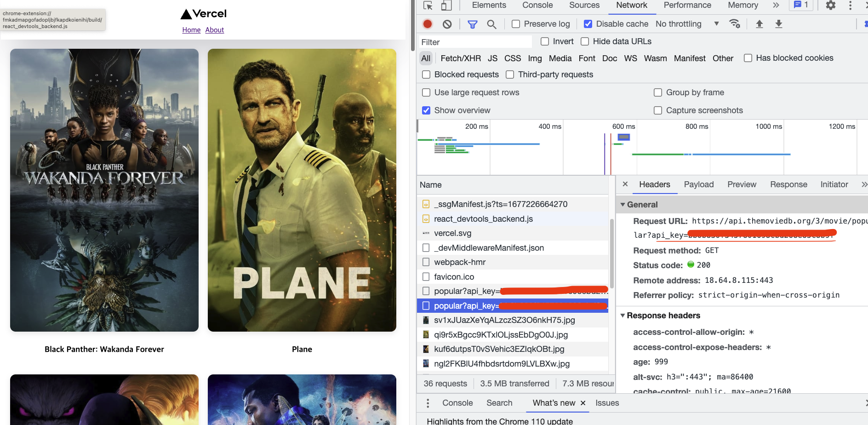Tick the Hide data URLs checkbox
868x425 pixels.
[585, 41]
